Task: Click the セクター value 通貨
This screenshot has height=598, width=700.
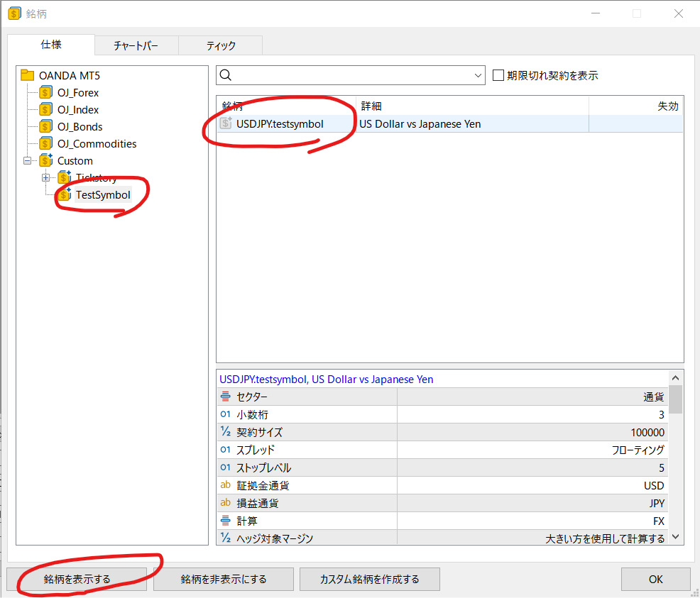Action: point(654,397)
